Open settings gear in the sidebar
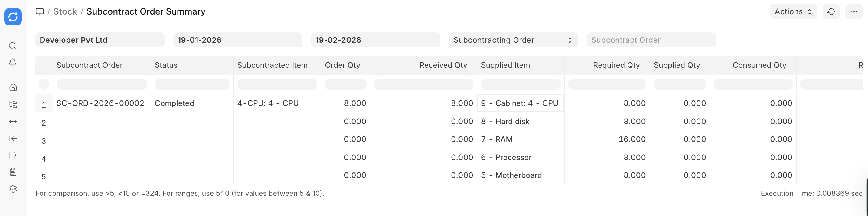The height and width of the screenshot is (216, 868). [13, 189]
